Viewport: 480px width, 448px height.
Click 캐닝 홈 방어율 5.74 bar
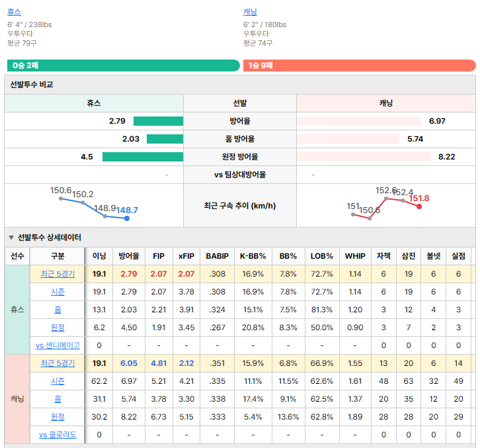(348, 139)
